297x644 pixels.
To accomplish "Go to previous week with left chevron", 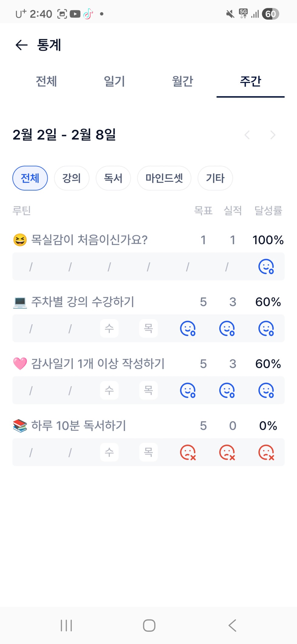I will [x=247, y=135].
